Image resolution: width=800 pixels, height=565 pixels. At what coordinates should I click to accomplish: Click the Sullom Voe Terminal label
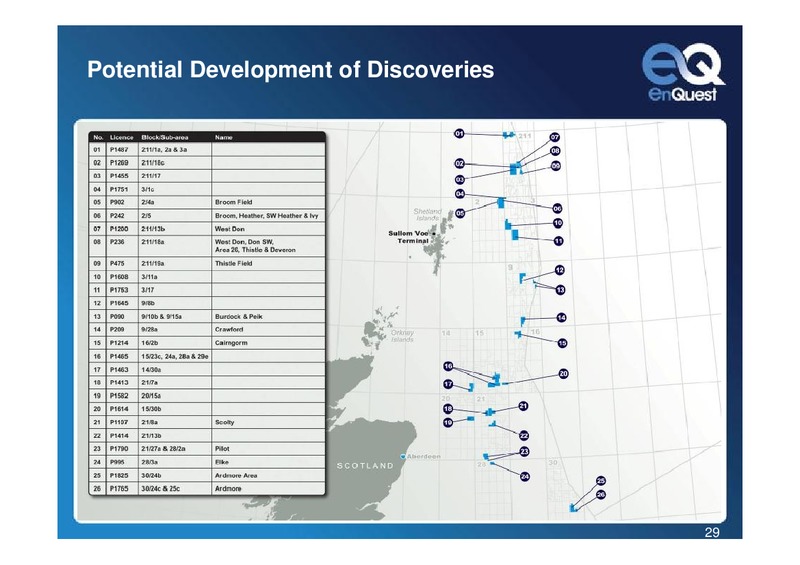[x=409, y=237]
